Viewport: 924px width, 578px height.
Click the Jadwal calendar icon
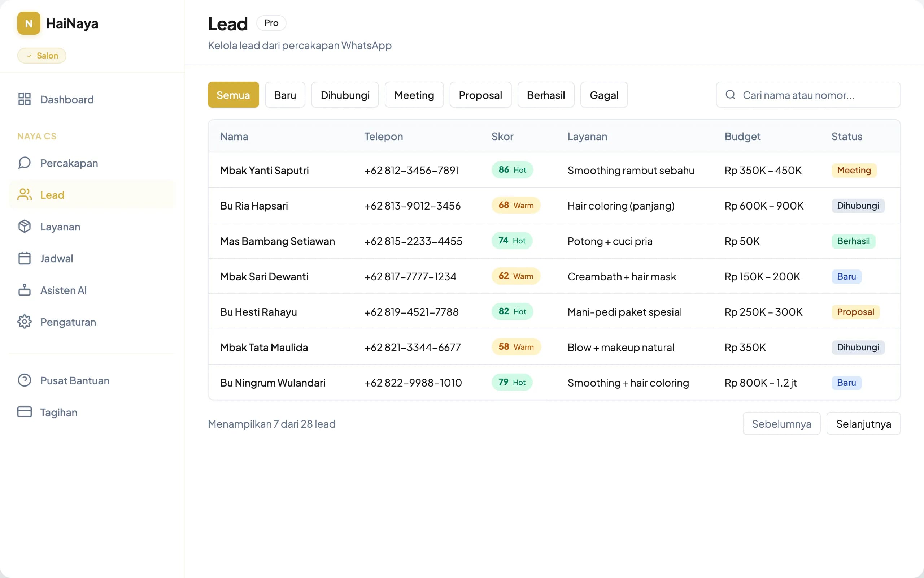25,258
